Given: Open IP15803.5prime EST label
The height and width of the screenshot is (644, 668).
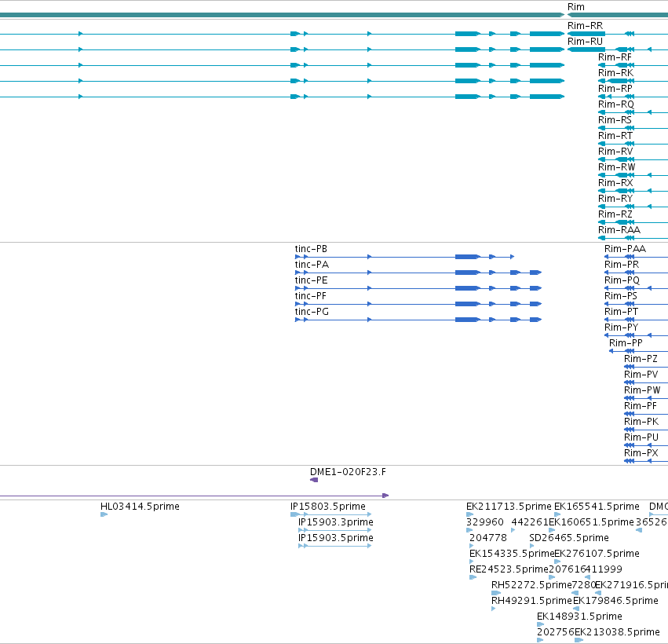Looking at the screenshot, I should (x=328, y=507).
